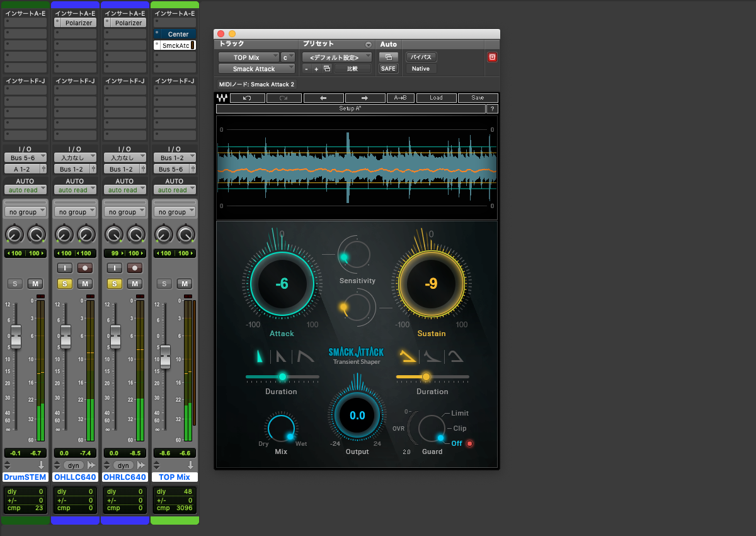The height and width of the screenshot is (536, 756).
Task: Toggle solo on the OHLLC640 track
Action: point(65,284)
